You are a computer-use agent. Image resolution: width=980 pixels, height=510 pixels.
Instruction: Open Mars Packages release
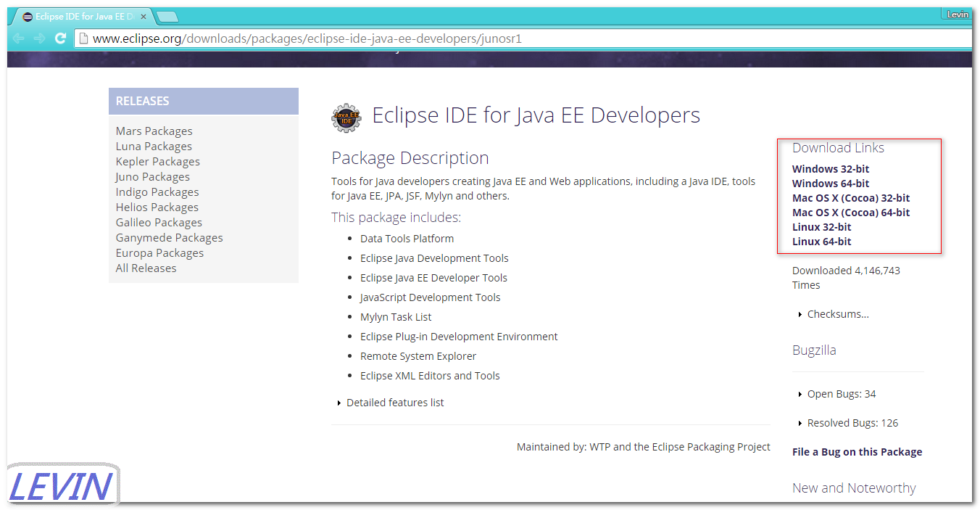[154, 131]
